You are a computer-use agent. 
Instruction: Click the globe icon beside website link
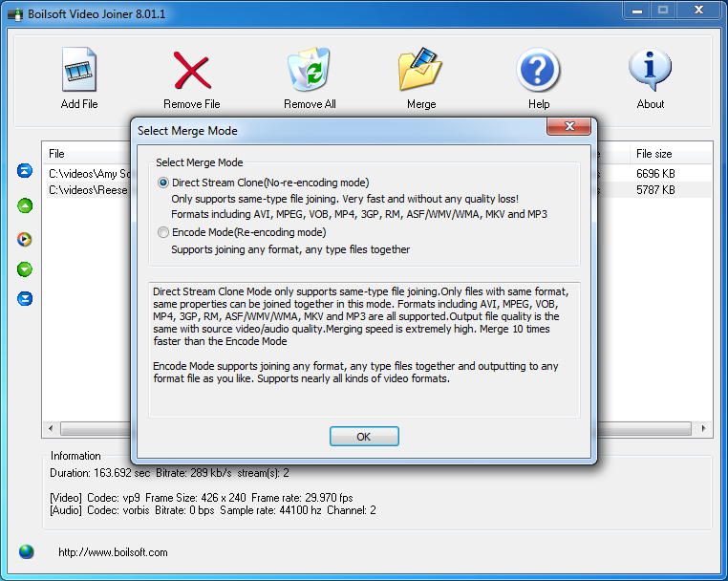point(27,551)
